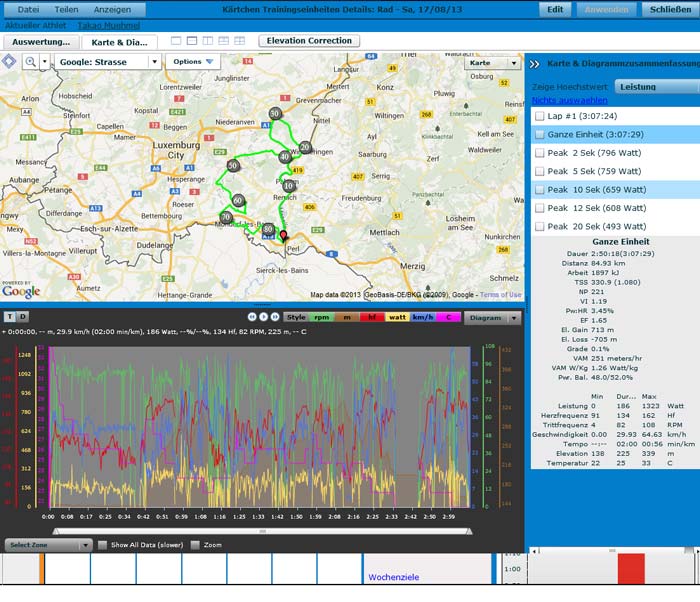This screenshot has width=700, height=602.
Task: Enable Show All Data (slower) checkbox
Action: 102,545
